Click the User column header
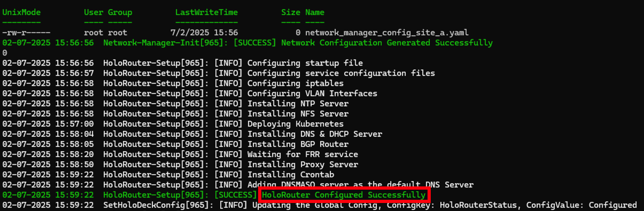The image size is (644, 211). point(94,12)
